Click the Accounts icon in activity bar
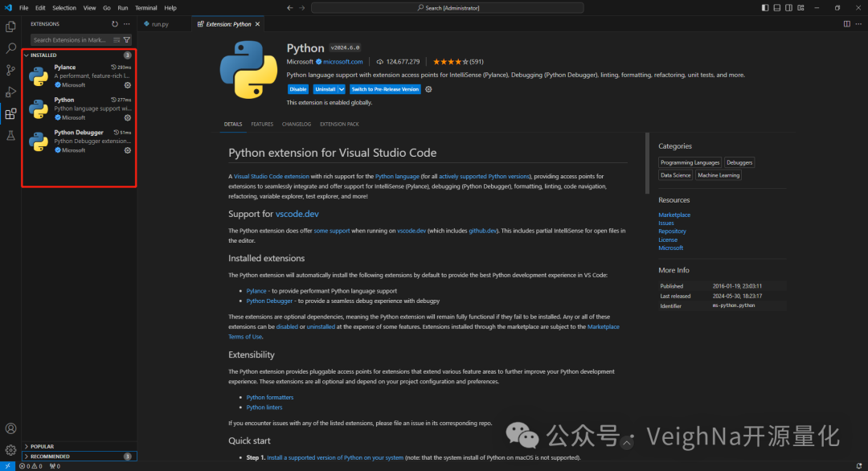The image size is (868, 471). point(10,429)
